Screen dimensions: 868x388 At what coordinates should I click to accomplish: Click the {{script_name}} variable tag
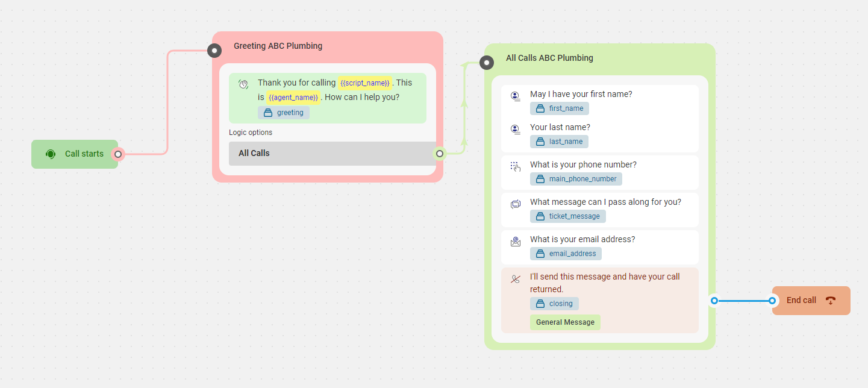365,83
